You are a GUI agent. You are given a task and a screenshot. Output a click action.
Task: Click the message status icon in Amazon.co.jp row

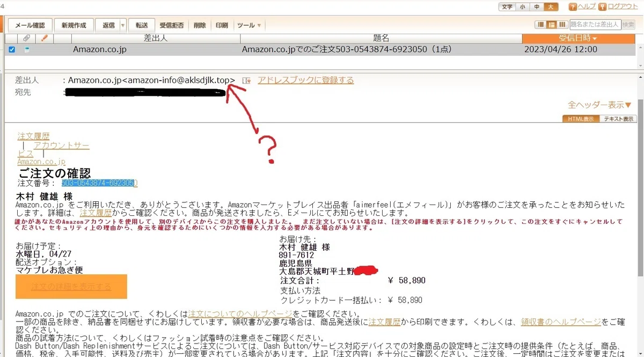27,49
